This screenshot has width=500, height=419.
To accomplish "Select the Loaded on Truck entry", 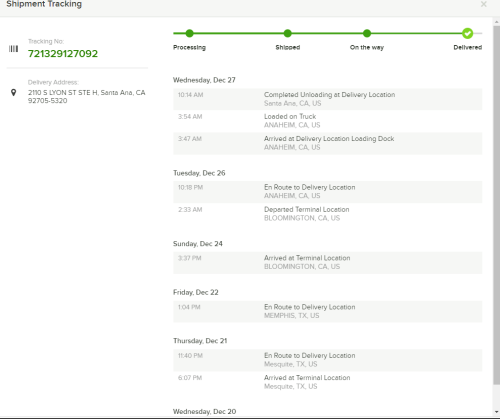I will [327, 121].
